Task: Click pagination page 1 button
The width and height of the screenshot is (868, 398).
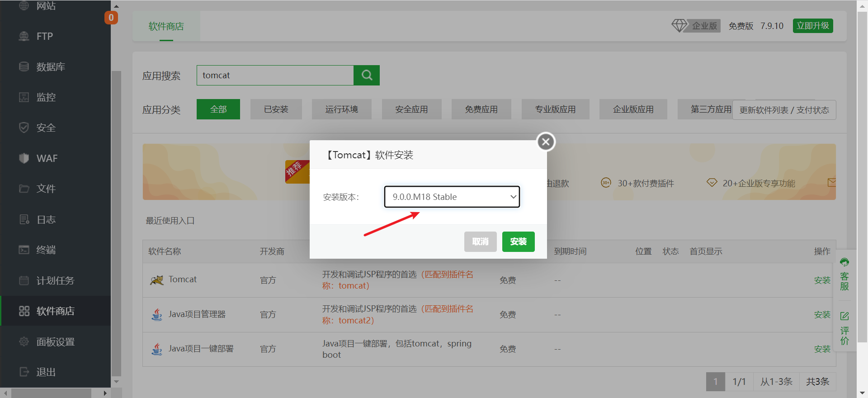Action: (716, 382)
